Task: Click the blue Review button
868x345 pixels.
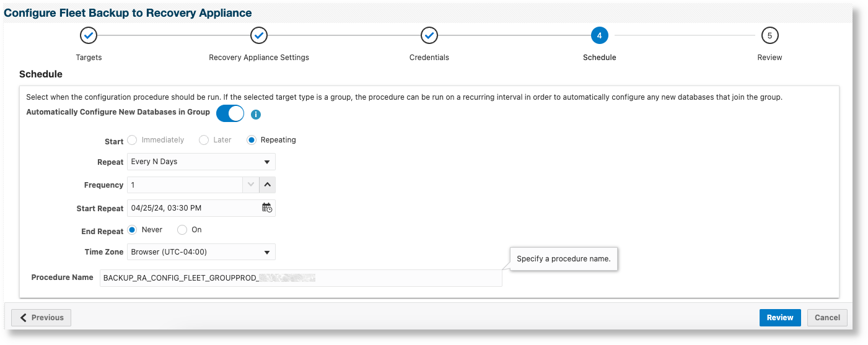Action: point(780,318)
